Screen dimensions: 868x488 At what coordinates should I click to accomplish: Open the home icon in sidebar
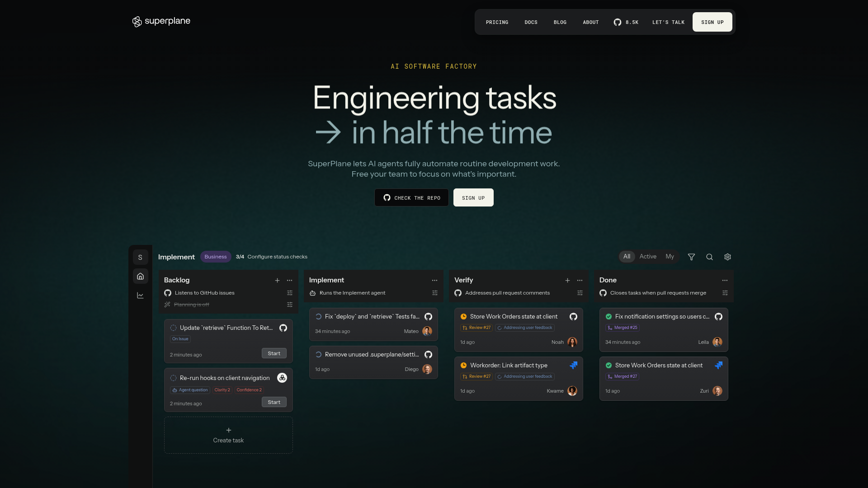pos(141,276)
